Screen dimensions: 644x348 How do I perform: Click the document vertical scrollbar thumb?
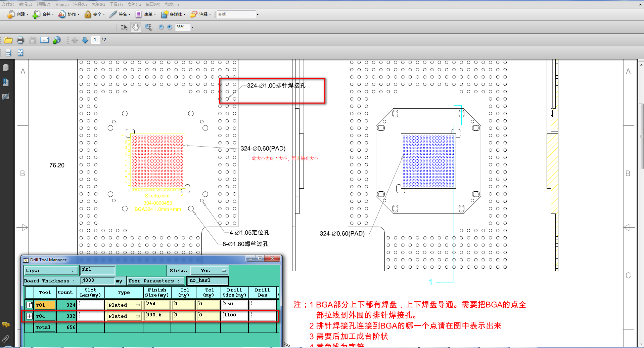click(641, 136)
